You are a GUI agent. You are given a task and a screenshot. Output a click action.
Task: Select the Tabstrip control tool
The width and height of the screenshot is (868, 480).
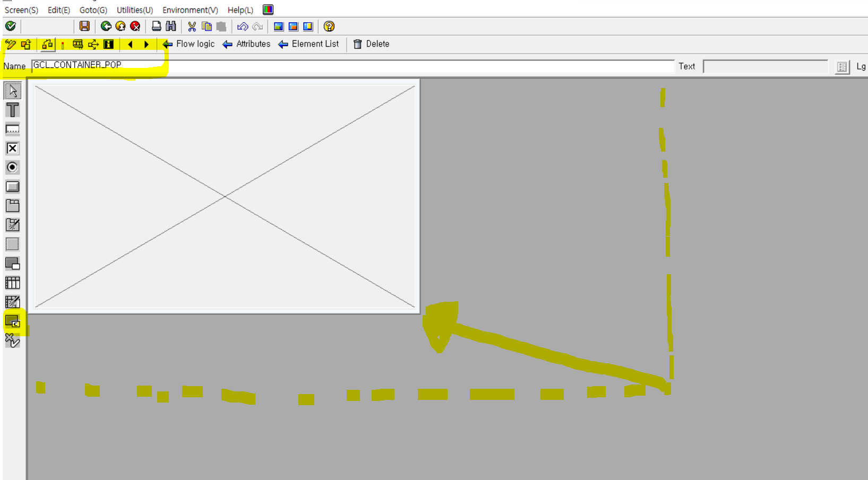pyautogui.click(x=13, y=206)
